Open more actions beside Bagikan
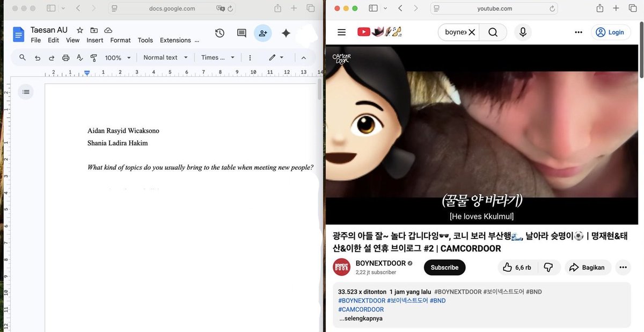Image resolution: width=644 pixels, height=332 pixels. tap(623, 267)
